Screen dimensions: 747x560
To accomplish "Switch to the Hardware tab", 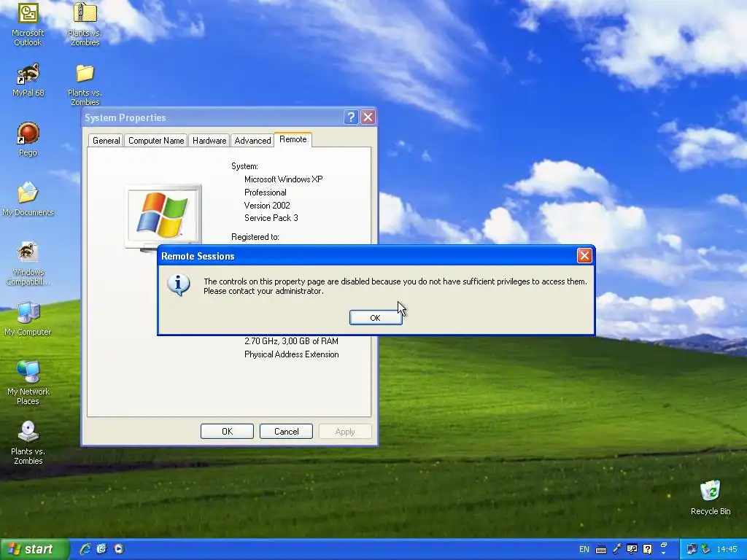I will (x=209, y=141).
